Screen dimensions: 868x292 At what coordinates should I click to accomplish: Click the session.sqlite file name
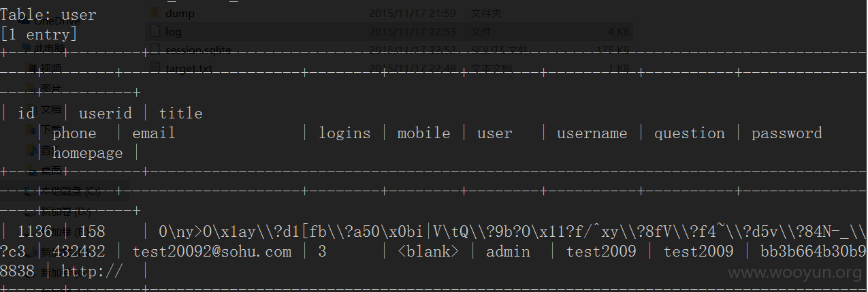(198, 50)
